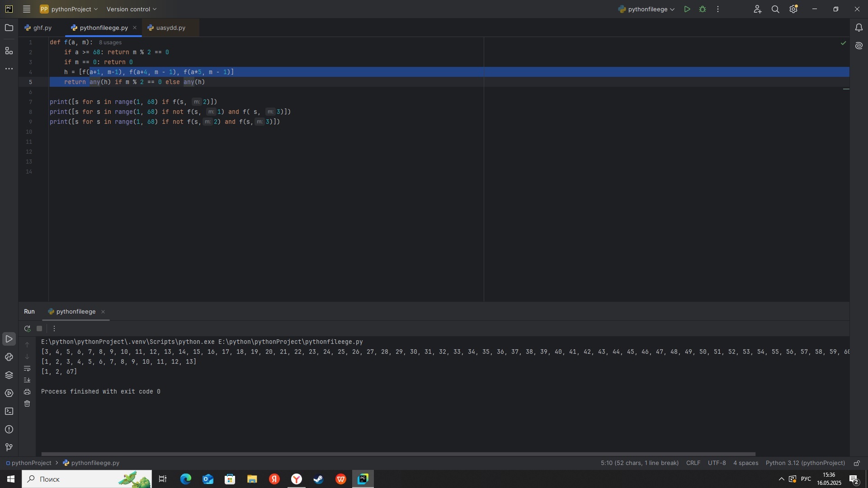This screenshot has width=868, height=488.
Task: Change line separator CRLF in status bar
Action: (x=693, y=463)
